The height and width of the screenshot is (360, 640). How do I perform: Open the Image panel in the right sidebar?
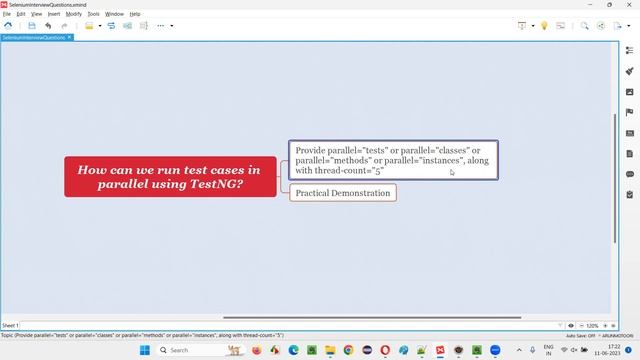[629, 92]
